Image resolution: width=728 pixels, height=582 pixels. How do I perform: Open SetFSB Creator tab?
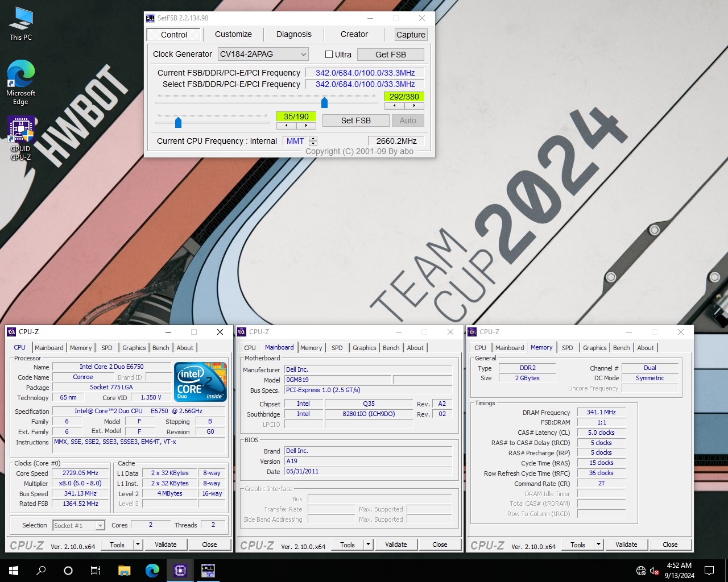pyautogui.click(x=354, y=34)
